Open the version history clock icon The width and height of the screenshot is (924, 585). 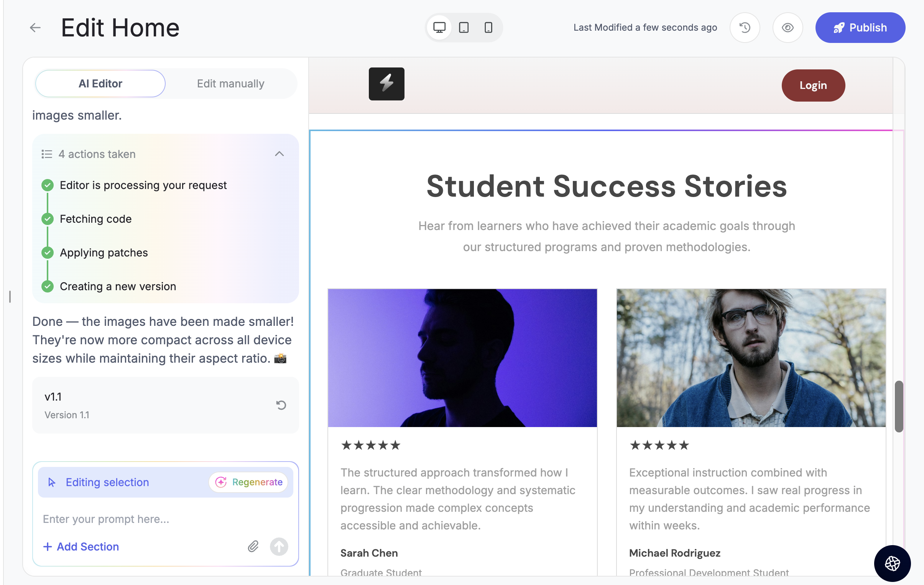tap(745, 28)
